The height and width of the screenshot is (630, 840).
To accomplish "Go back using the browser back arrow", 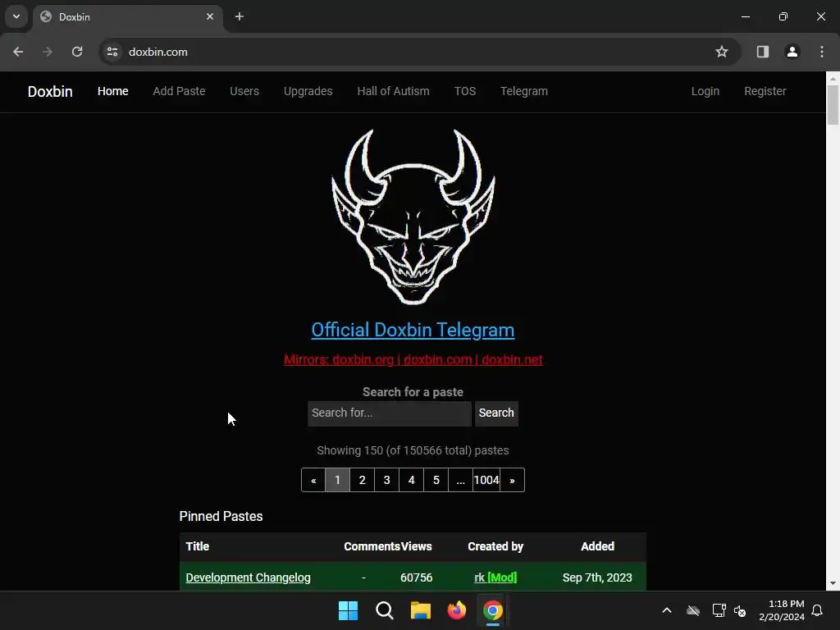I will (x=18, y=52).
